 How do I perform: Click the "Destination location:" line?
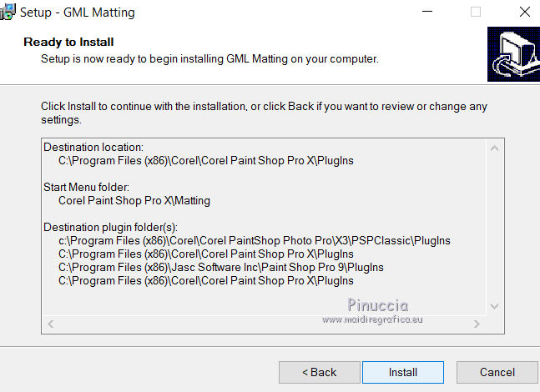(93, 148)
